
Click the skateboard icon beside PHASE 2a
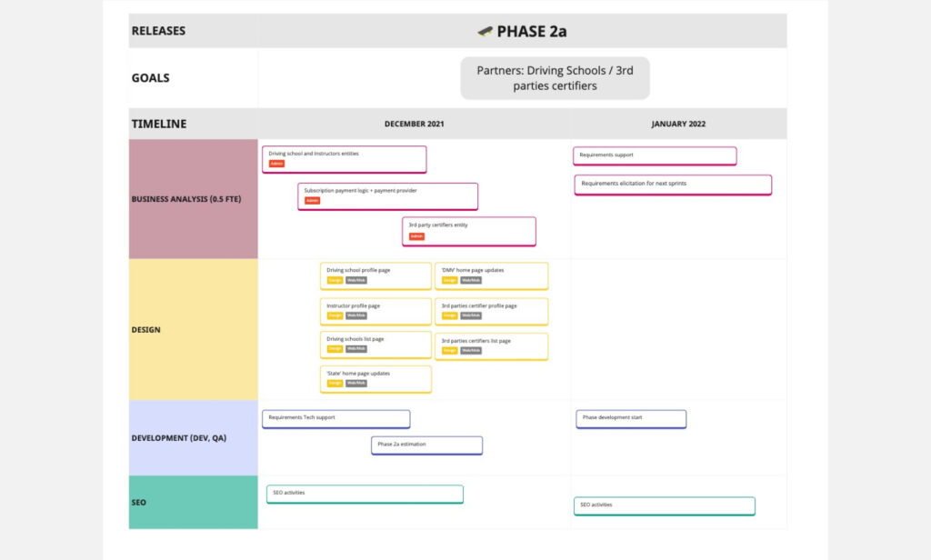[486, 31]
